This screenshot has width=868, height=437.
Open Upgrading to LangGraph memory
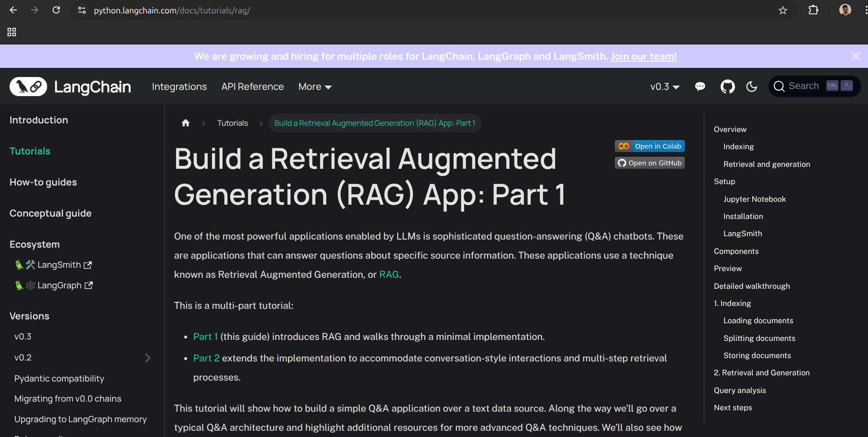click(80, 419)
